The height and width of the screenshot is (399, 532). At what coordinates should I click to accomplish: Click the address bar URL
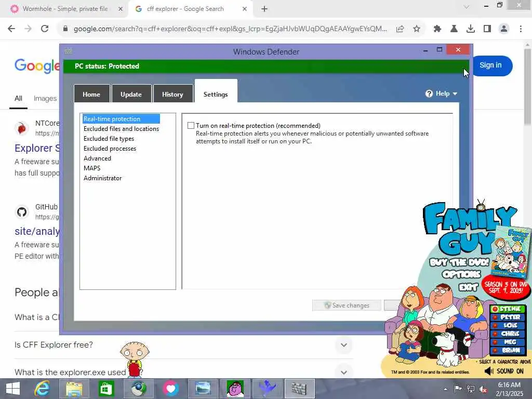click(x=230, y=29)
